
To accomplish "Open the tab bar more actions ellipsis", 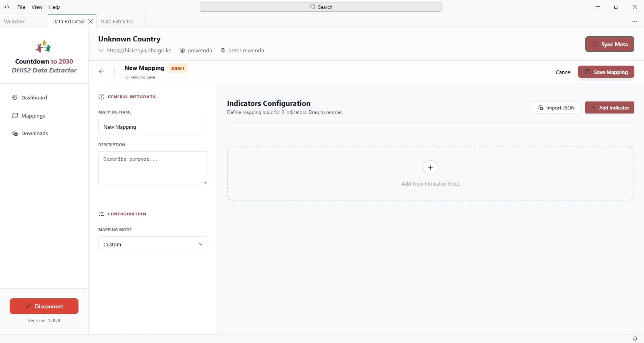I will click(635, 21).
